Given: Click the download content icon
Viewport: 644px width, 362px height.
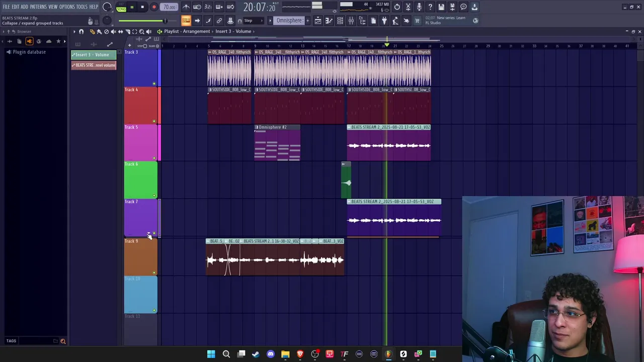Looking at the screenshot, I should point(474,7).
